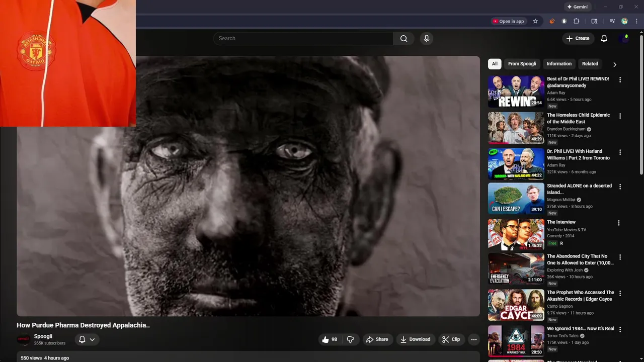This screenshot has height=362, width=644.
Task: Open Gemini in browser title bar
Action: [x=577, y=7]
